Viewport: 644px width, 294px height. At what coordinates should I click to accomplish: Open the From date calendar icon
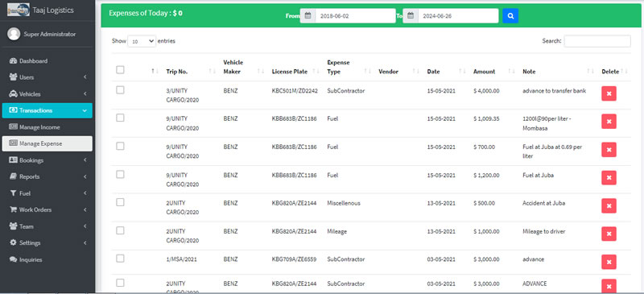(x=308, y=16)
